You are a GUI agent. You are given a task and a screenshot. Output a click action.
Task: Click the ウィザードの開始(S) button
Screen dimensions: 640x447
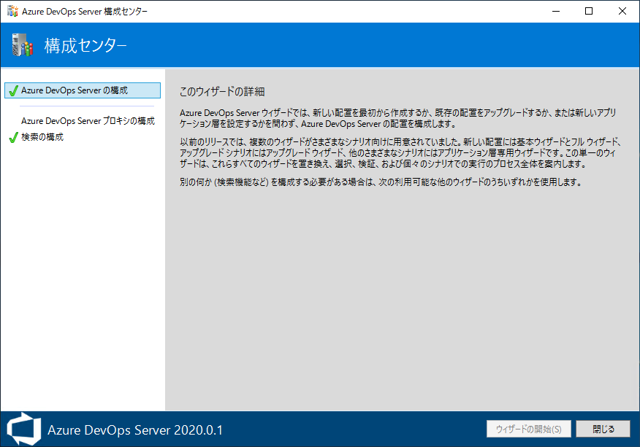click(528, 429)
